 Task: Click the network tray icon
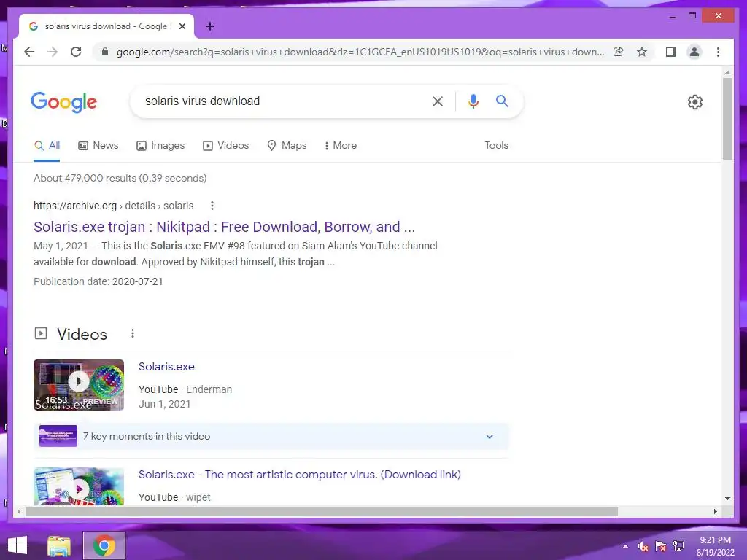(x=678, y=546)
